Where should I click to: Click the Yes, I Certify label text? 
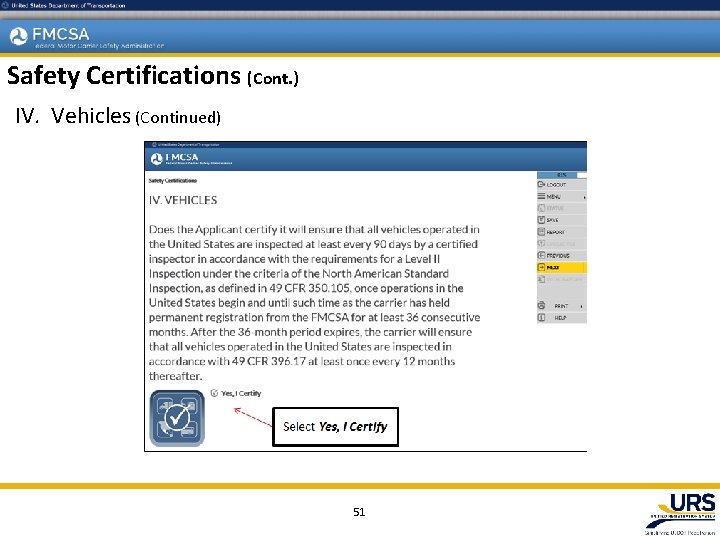click(241, 394)
